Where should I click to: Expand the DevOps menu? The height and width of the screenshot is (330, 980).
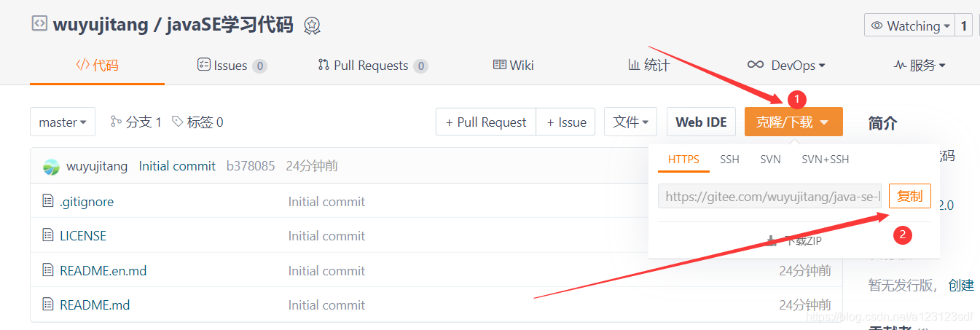(x=787, y=66)
